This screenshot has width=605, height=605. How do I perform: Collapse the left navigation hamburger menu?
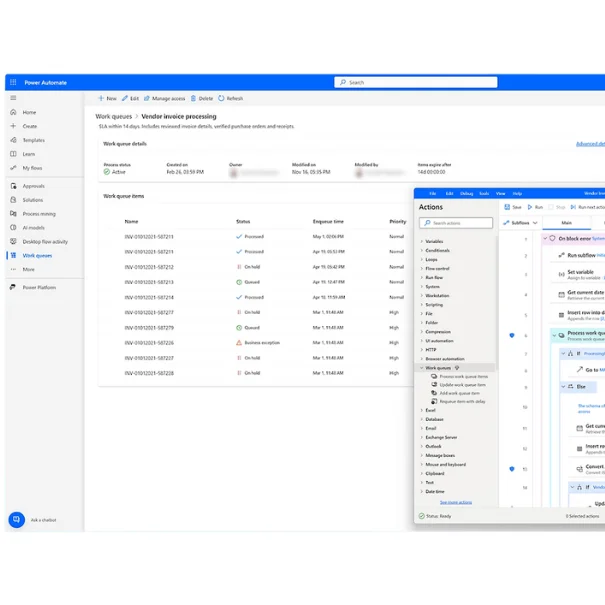pyautogui.click(x=13, y=98)
